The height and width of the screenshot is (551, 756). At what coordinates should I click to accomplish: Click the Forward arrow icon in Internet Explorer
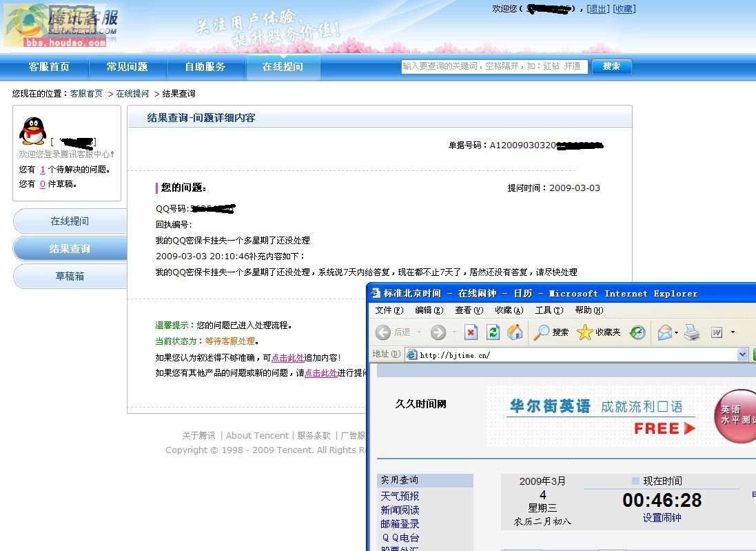pos(438,332)
